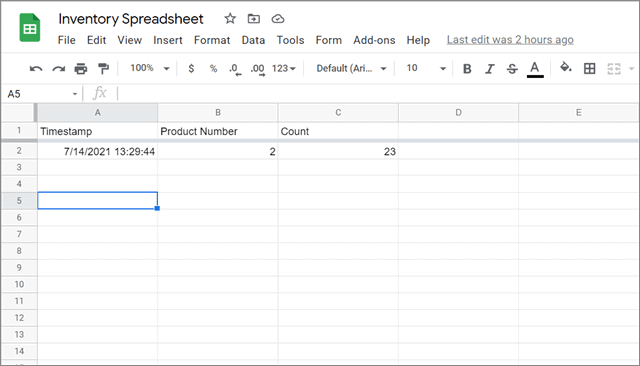
Task: Open the Default (Arial) font dropdown
Action: [351, 68]
